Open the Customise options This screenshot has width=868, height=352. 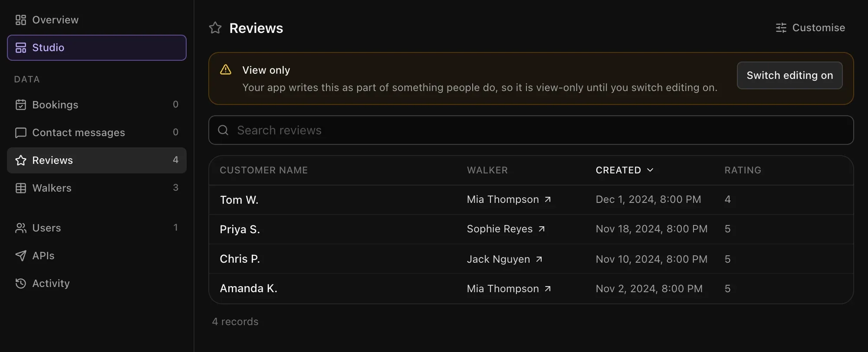coord(810,28)
